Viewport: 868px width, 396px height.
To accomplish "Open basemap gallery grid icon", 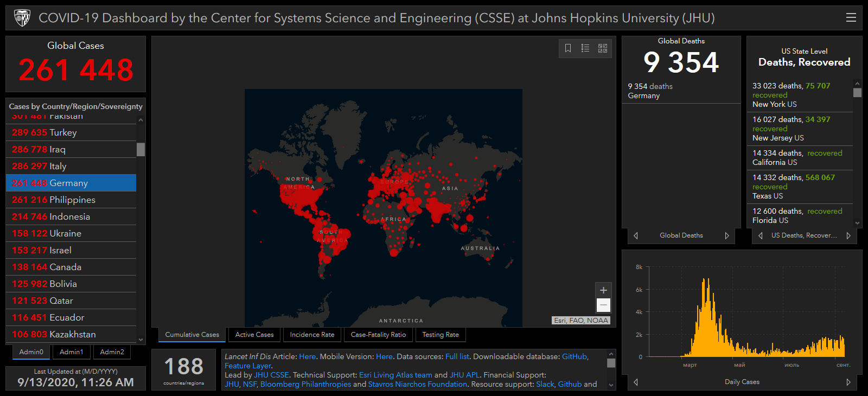I will (x=603, y=48).
